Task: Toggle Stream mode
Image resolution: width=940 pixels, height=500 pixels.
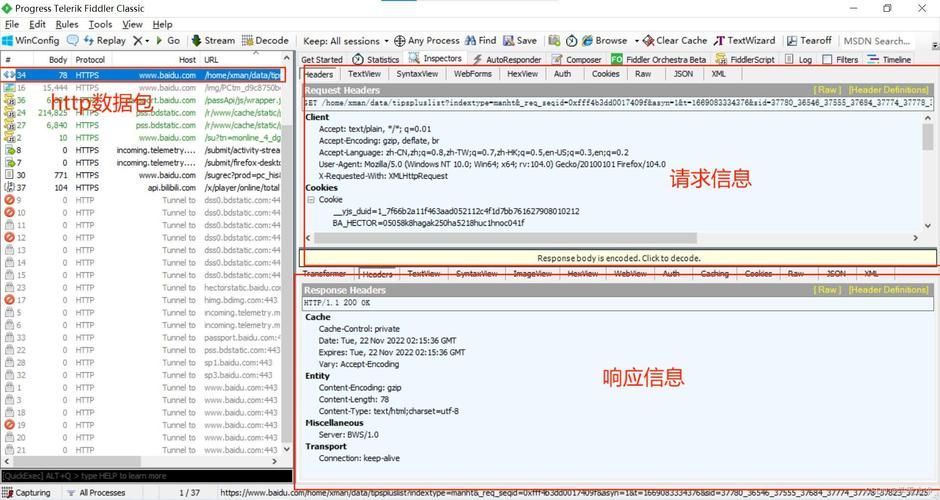Action: coord(213,41)
